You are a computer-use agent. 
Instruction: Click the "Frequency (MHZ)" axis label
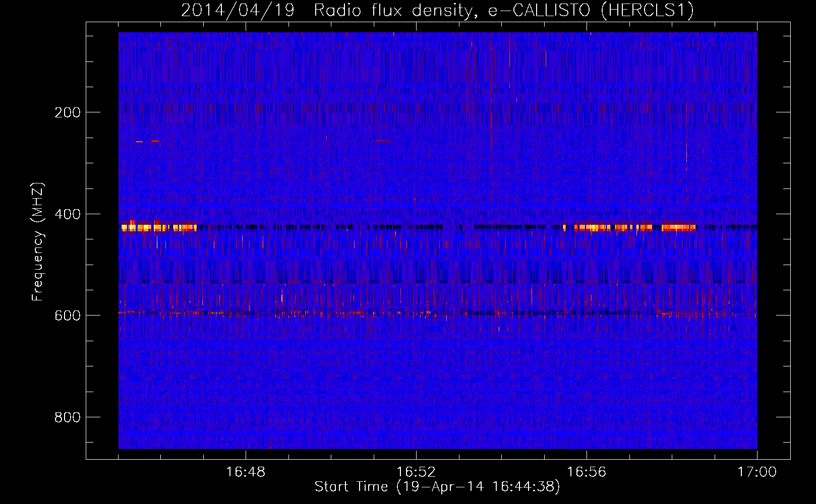(x=38, y=242)
